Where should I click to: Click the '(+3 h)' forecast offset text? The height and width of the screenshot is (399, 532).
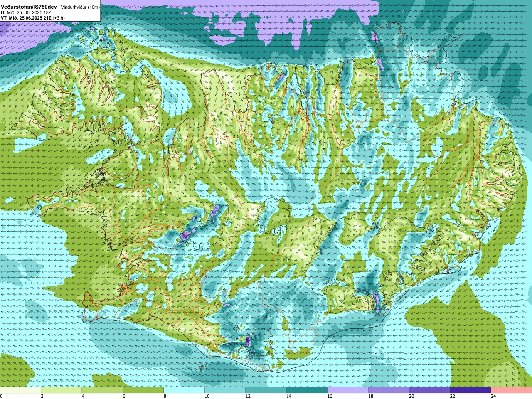click(x=59, y=18)
